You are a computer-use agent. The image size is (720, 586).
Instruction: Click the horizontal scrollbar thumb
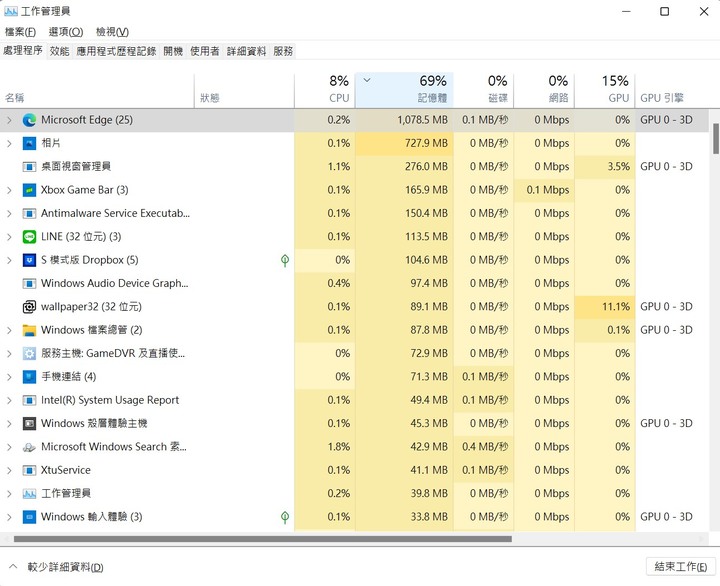[263, 539]
